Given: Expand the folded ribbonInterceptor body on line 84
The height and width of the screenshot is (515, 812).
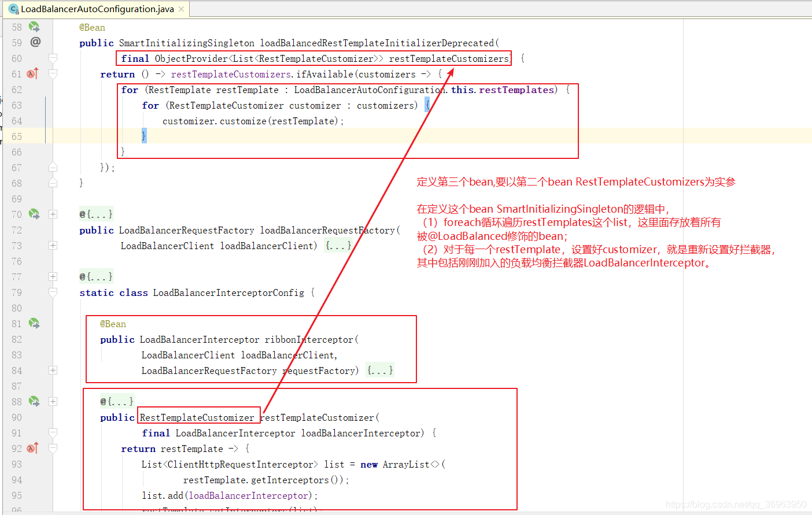Looking at the screenshot, I should click(53, 370).
